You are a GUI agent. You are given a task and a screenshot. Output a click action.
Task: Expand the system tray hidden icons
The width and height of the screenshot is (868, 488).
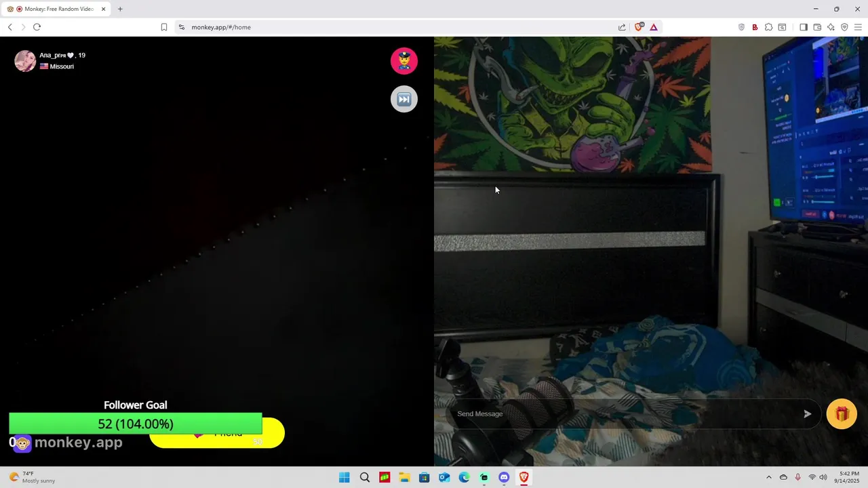tap(768, 477)
